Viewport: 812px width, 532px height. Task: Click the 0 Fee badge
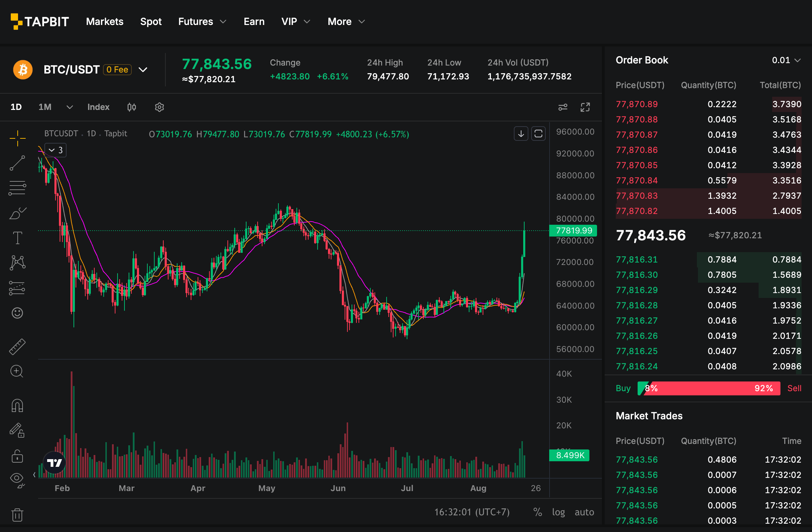117,70
